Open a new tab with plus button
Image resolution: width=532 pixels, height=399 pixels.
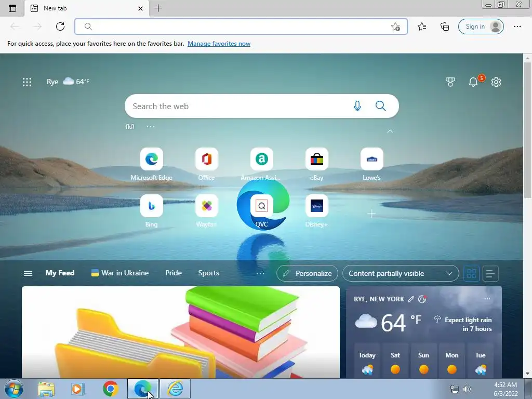[x=158, y=8]
